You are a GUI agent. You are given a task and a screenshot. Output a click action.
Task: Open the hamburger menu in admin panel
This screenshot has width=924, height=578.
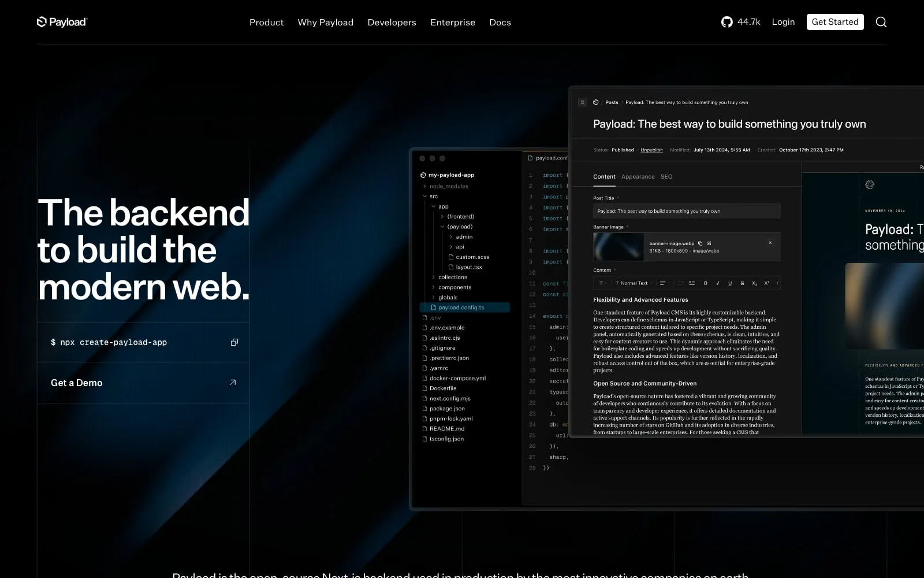pyautogui.click(x=582, y=102)
